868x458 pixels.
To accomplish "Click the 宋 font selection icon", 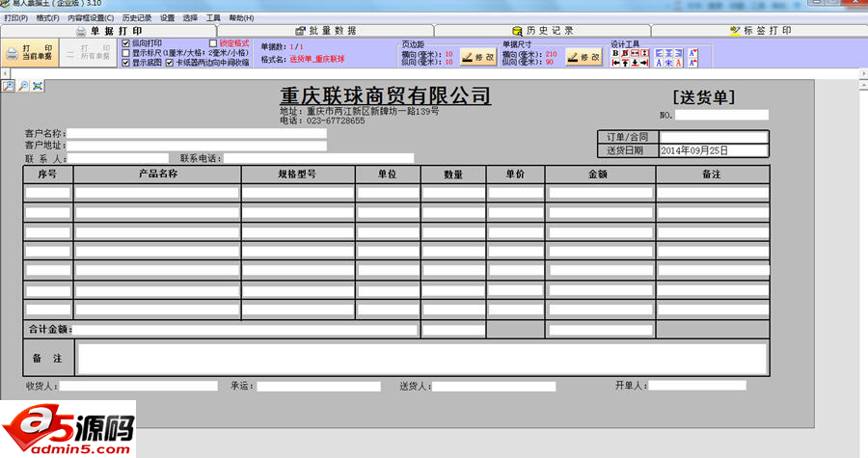I will pos(669,64).
